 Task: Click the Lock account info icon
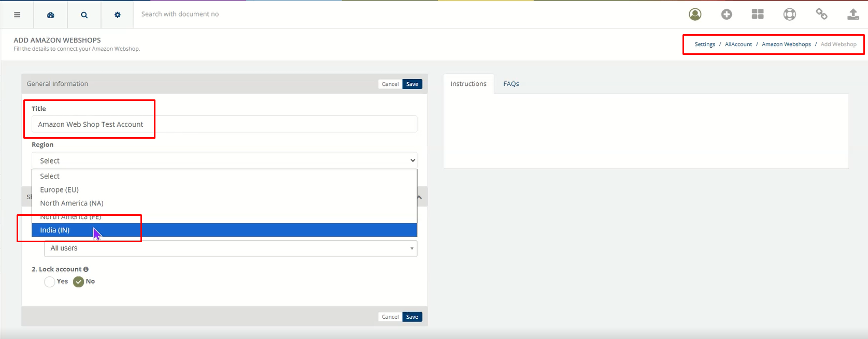pyautogui.click(x=86, y=269)
